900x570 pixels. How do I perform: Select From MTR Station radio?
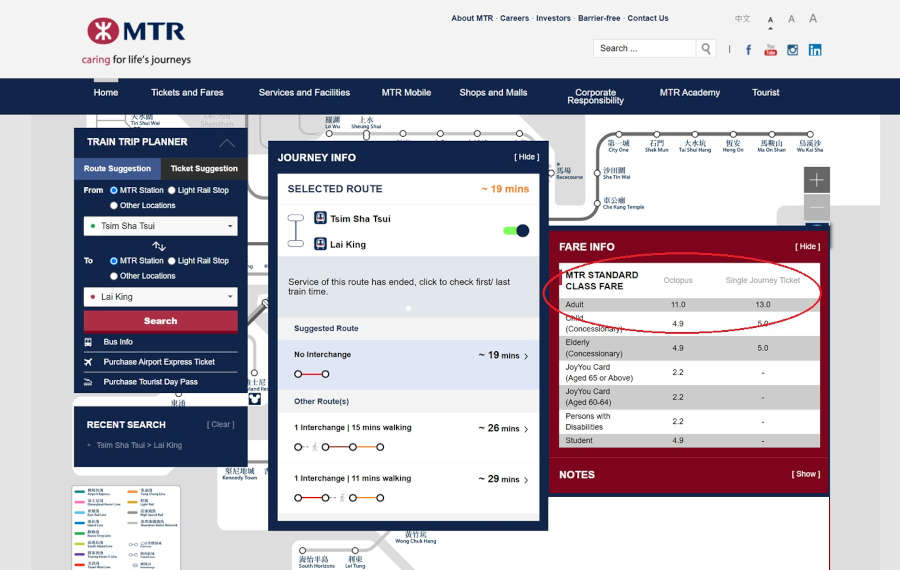[114, 190]
